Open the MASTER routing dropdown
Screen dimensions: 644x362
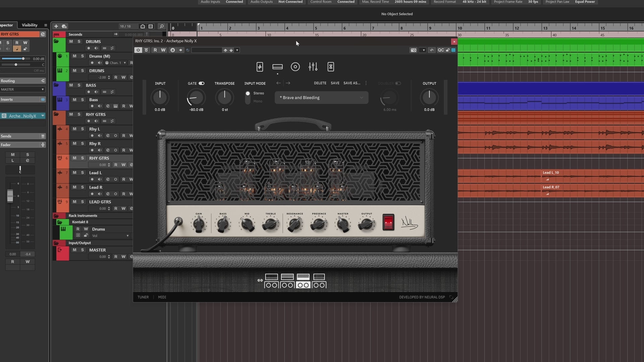coord(22,89)
